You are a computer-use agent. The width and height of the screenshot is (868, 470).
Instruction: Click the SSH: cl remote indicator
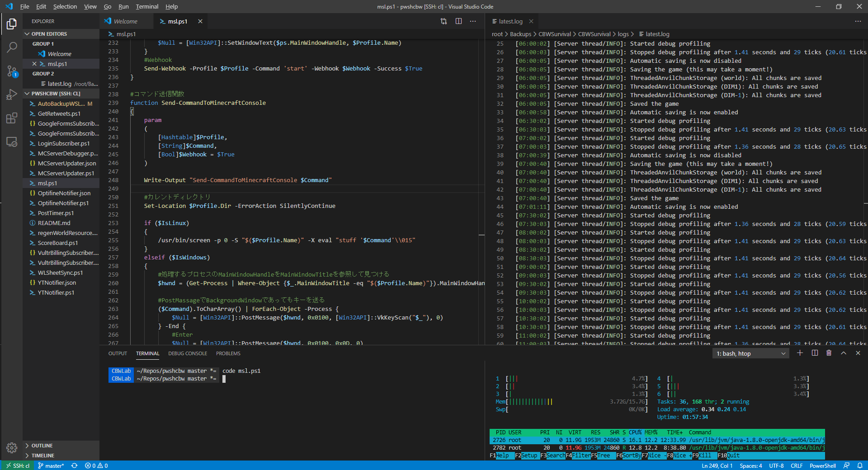point(17,465)
